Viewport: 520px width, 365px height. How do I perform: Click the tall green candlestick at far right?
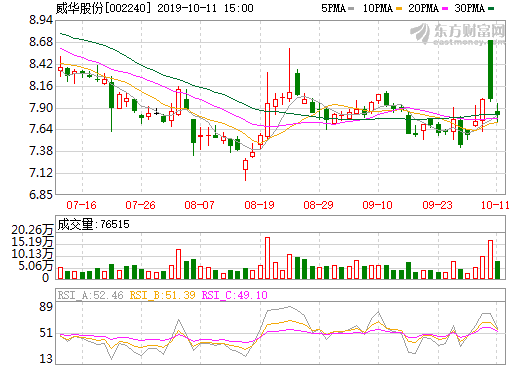coord(490,69)
